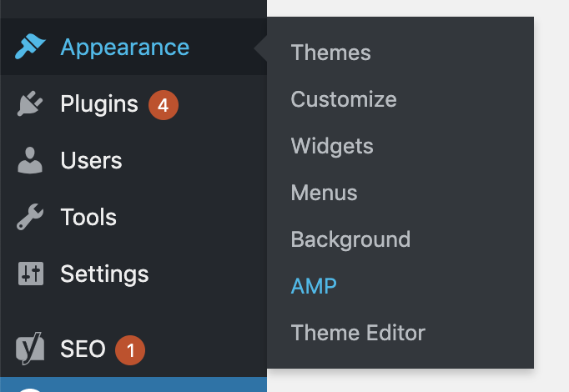
Task: Open the Themes submenu item
Action: (331, 53)
